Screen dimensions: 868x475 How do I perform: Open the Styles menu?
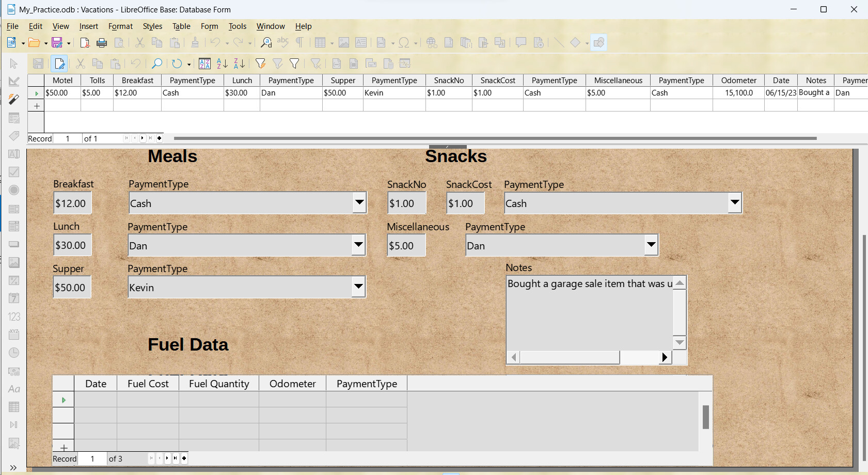point(152,26)
